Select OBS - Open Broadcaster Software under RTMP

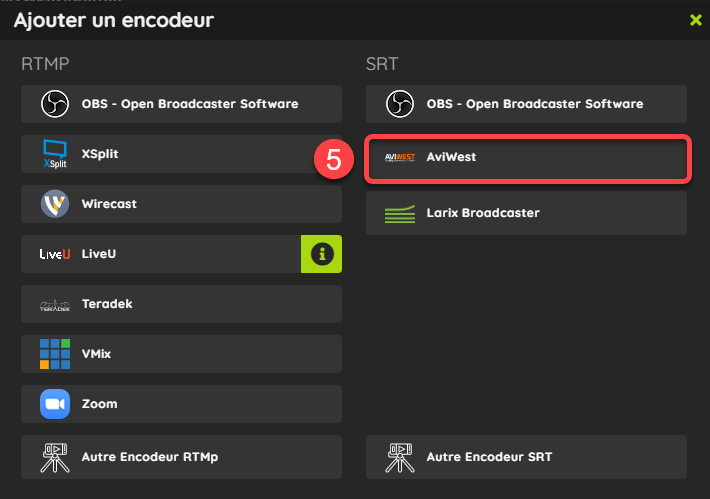[x=181, y=104]
